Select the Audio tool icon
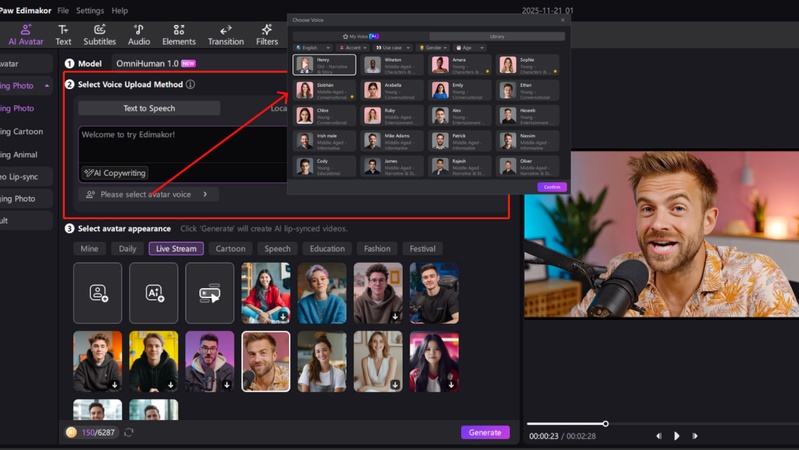This screenshot has height=450, width=799. (x=139, y=35)
